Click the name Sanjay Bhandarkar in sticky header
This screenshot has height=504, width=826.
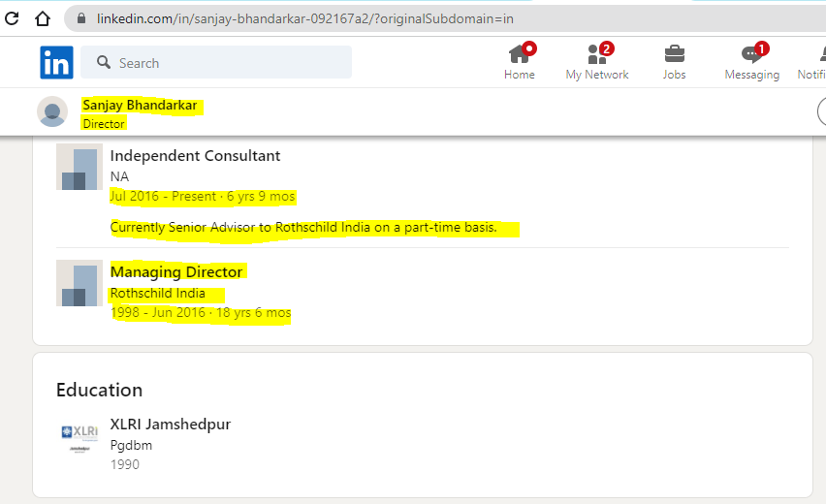[x=140, y=106]
